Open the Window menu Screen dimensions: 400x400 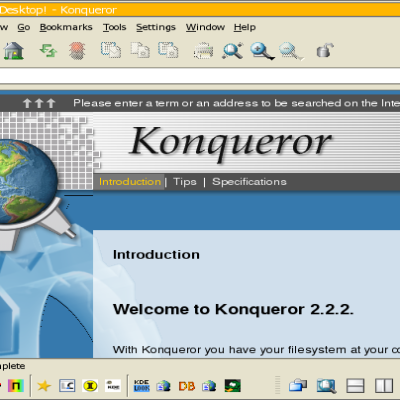[x=205, y=27]
